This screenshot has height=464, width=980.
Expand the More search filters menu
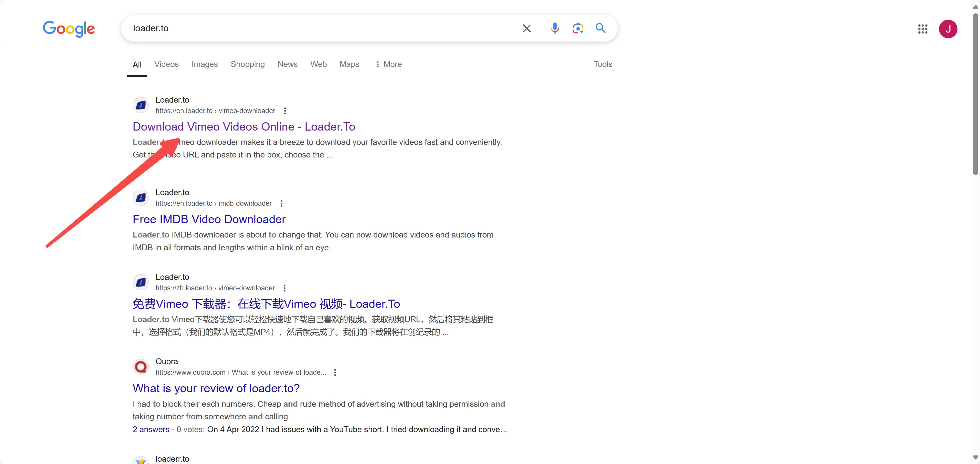[388, 64]
